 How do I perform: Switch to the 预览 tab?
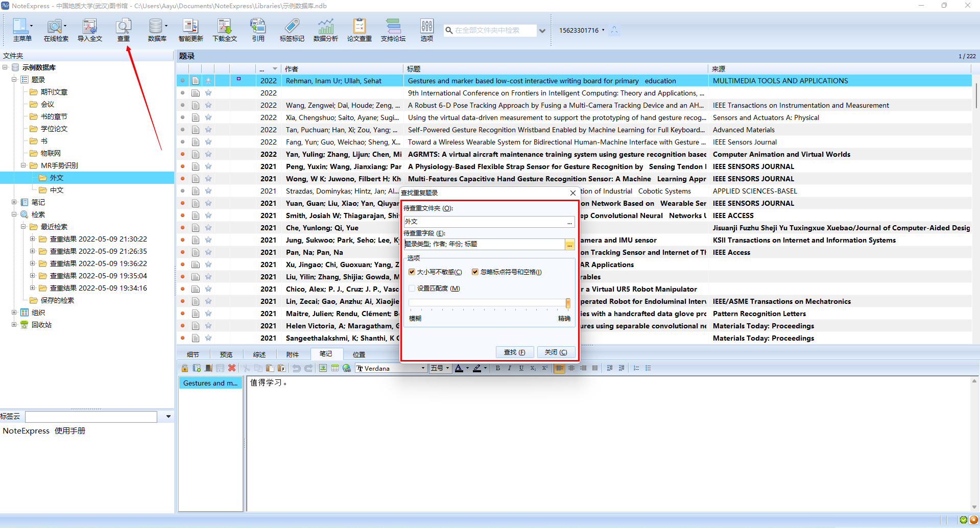click(x=226, y=354)
